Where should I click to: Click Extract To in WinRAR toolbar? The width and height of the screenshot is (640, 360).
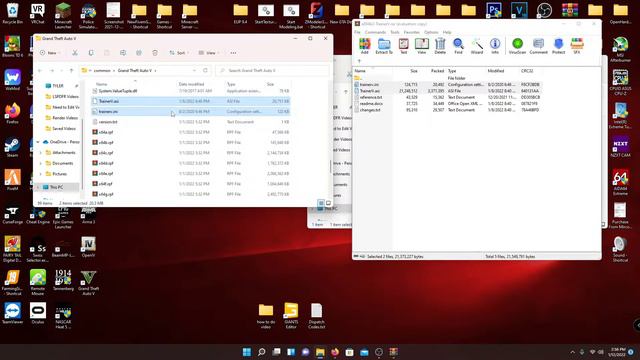point(384,46)
